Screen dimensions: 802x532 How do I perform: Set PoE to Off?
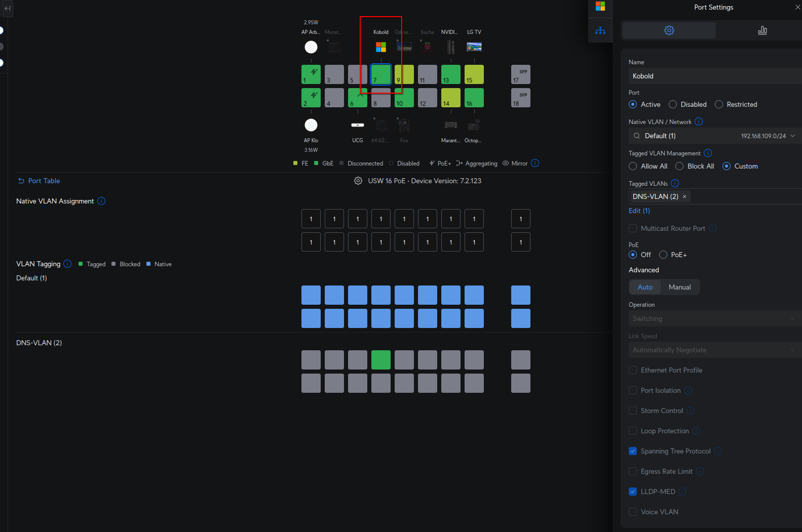pos(633,255)
